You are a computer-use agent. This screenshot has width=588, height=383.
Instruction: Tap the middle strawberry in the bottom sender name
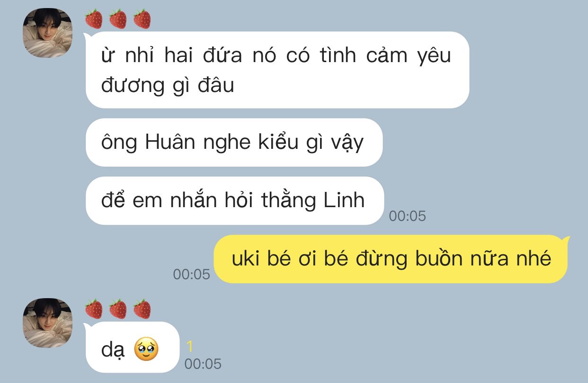click(118, 309)
